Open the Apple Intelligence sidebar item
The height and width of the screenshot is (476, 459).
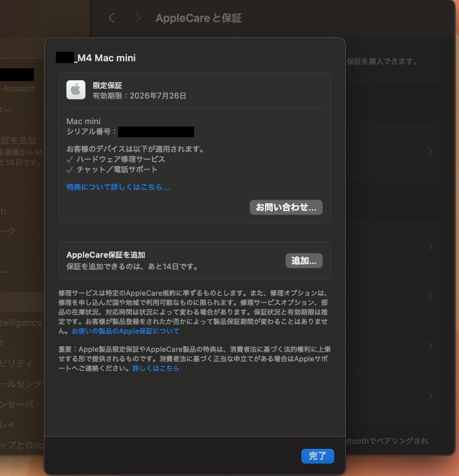pos(21,323)
